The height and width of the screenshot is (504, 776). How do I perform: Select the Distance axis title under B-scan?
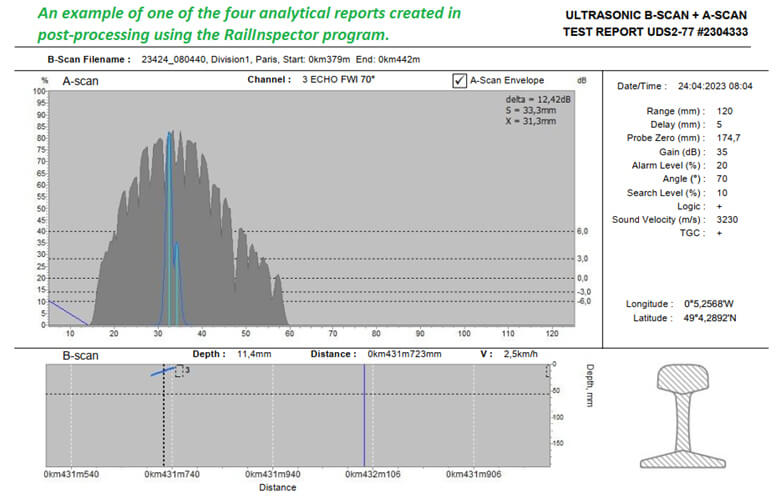(278, 488)
